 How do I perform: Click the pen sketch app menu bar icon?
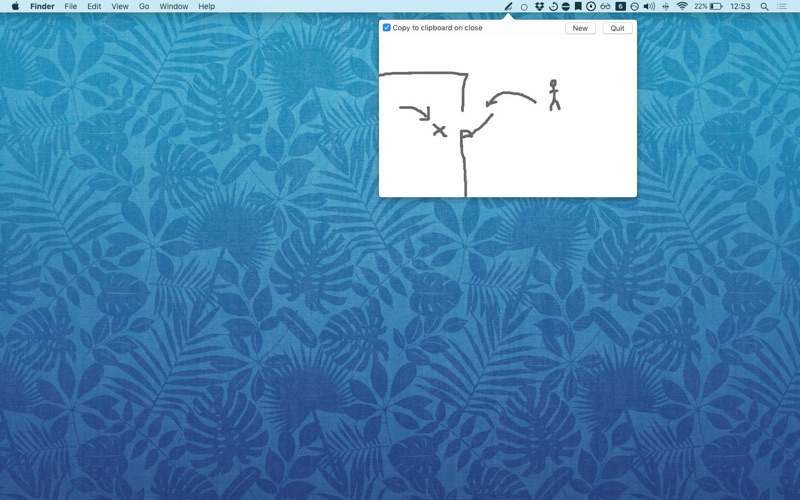508,6
